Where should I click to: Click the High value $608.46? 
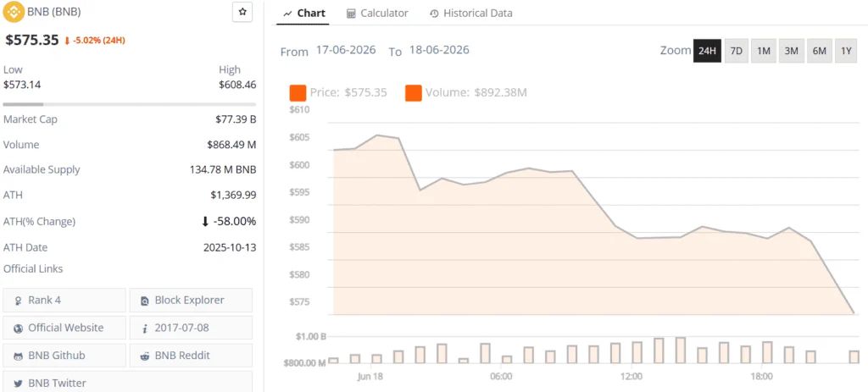(237, 85)
